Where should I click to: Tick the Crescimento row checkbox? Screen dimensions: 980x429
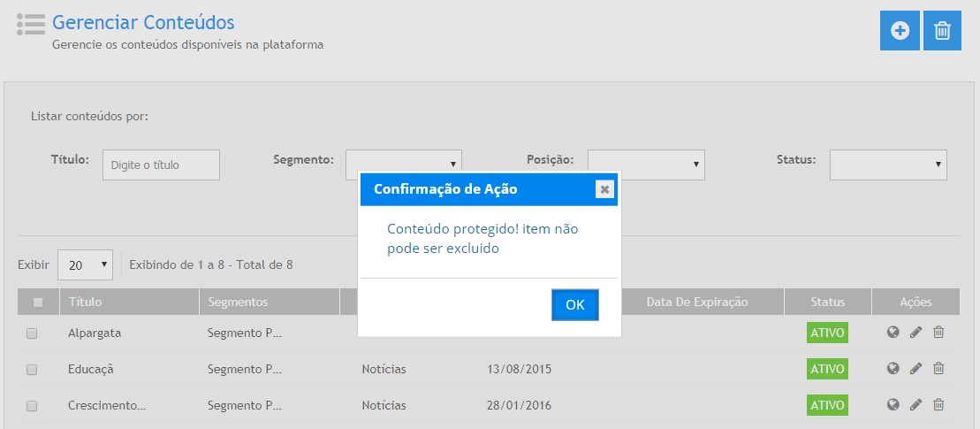tap(32, 406)
